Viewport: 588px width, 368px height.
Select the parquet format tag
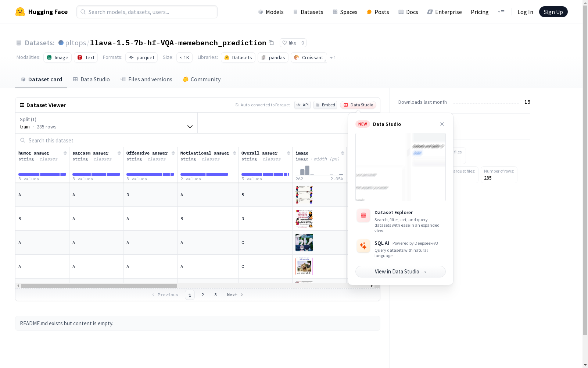point(141,57)
